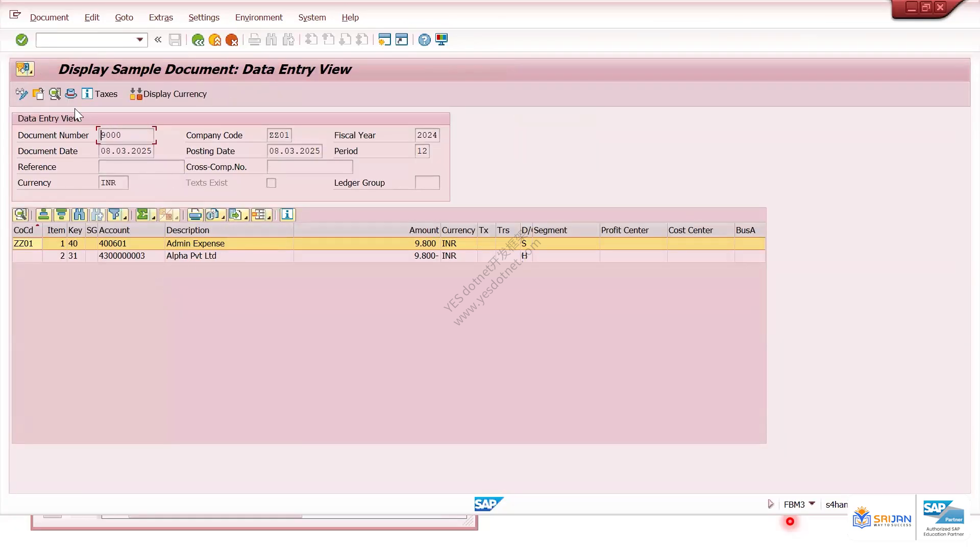Open the Edit menu
980x551 pixels.
92,17
